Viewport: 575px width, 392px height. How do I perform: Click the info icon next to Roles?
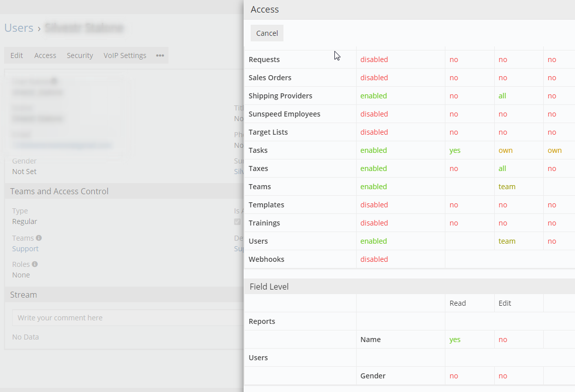pos(35,264)
